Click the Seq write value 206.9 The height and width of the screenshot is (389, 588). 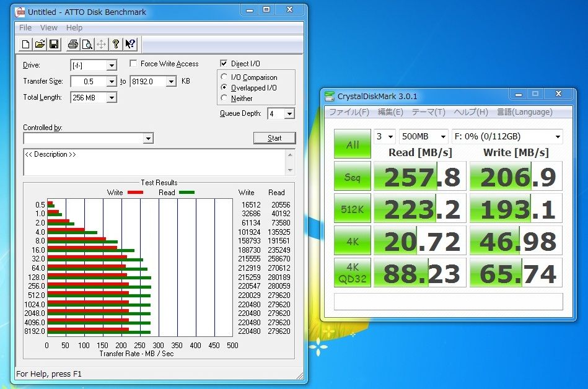(x=516, y=177)
